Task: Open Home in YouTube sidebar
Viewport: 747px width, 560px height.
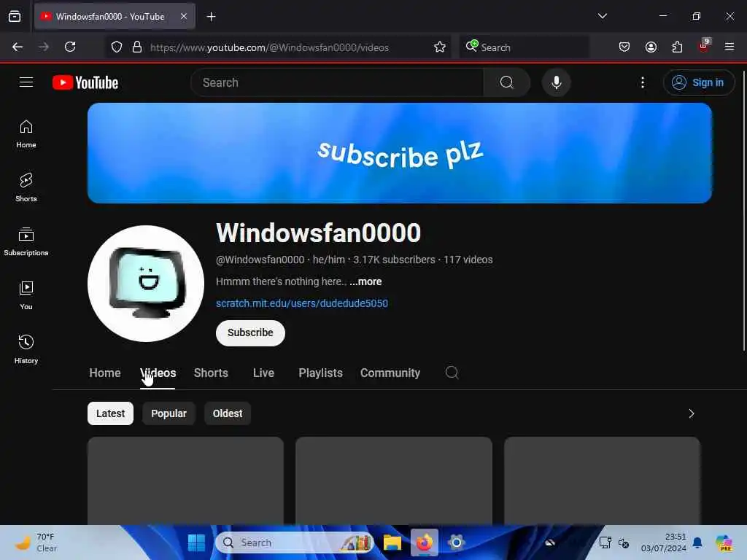Action: (26, 134)
